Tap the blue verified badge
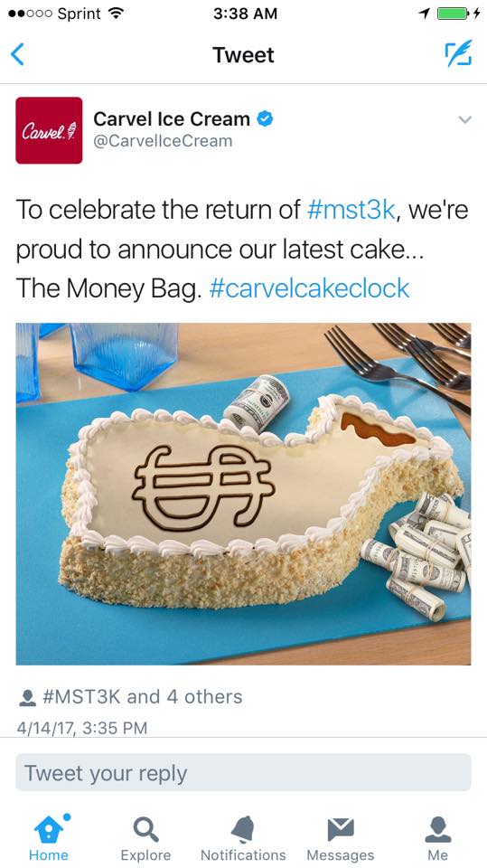 (x=265, y=118)
